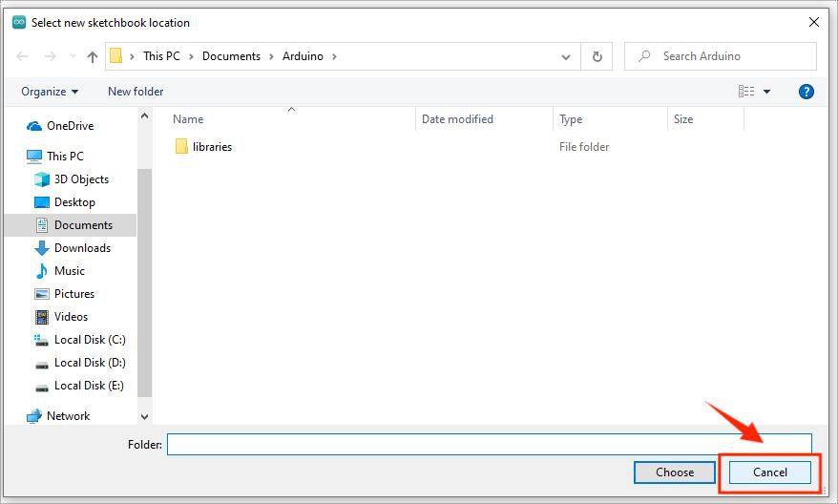Click the Choose button
Screen dimensions: 838x504
(x=675, y=472)
